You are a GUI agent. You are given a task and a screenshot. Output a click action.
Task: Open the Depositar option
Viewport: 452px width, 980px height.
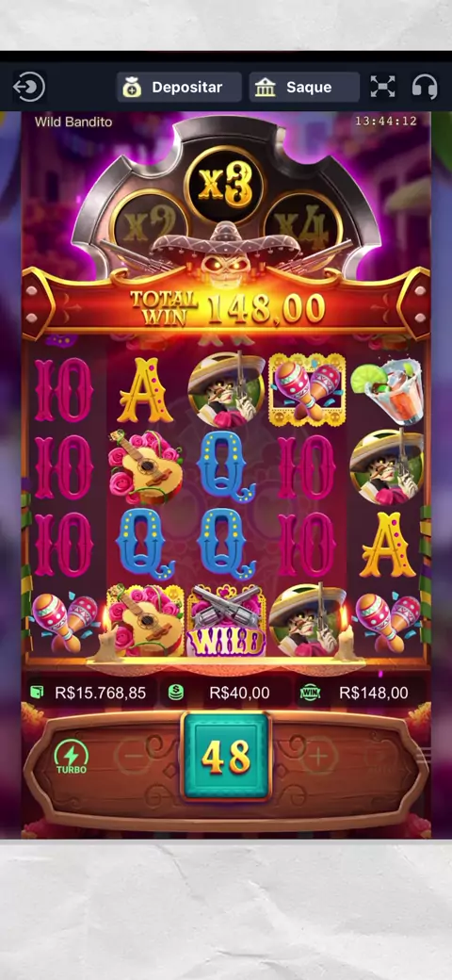[x=179, y=87]
